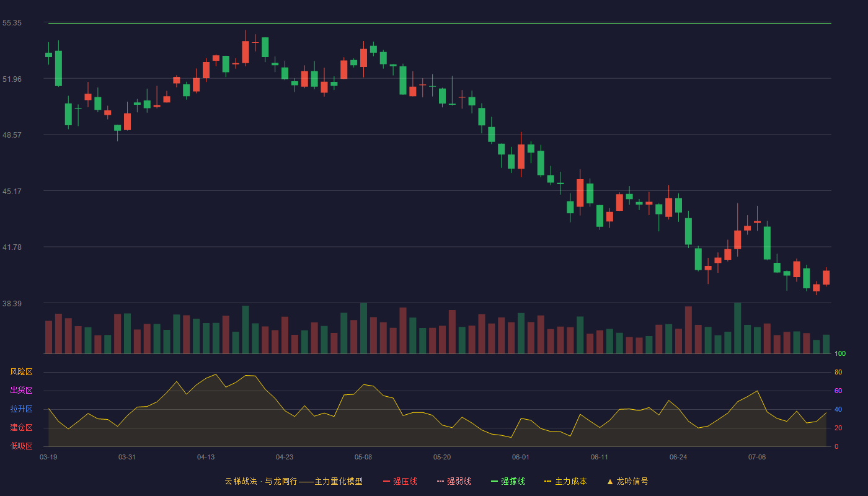Select the 出货区 zone label
The image size is (868, 496).
coord(21,391)
